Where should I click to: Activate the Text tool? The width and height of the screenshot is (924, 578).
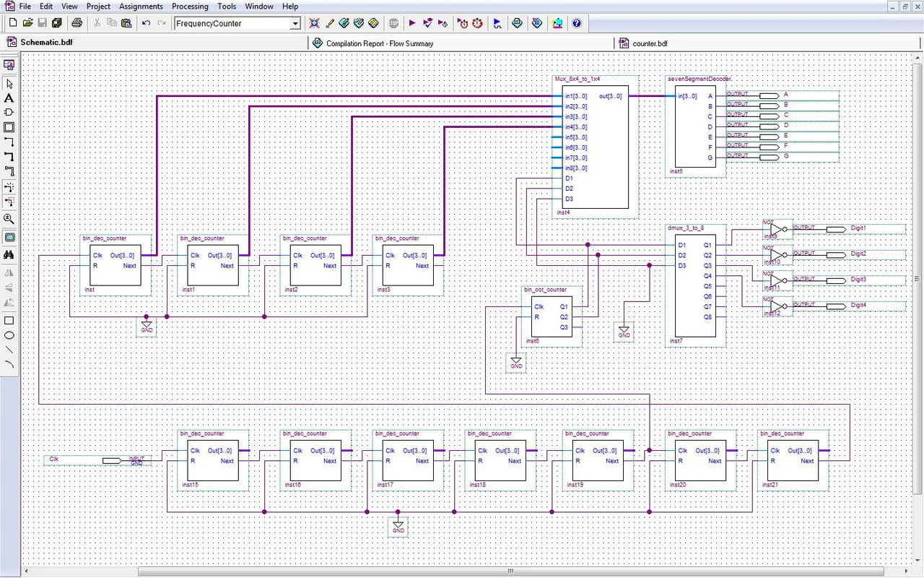[x=9, y=98]
